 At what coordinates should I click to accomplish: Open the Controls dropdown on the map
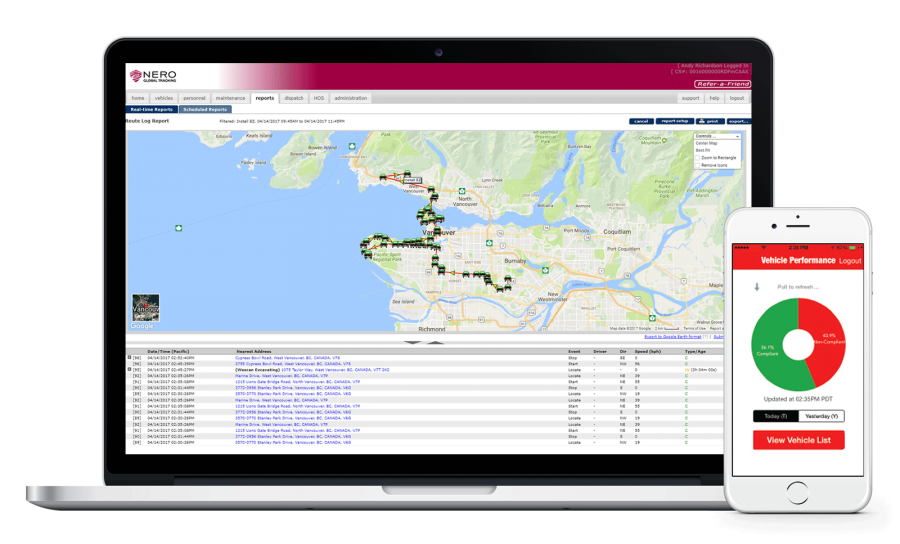717,136
